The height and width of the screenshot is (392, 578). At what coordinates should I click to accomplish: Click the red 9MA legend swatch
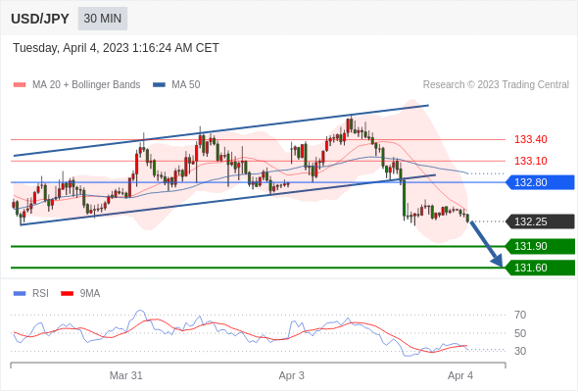(x=67, y=294)
